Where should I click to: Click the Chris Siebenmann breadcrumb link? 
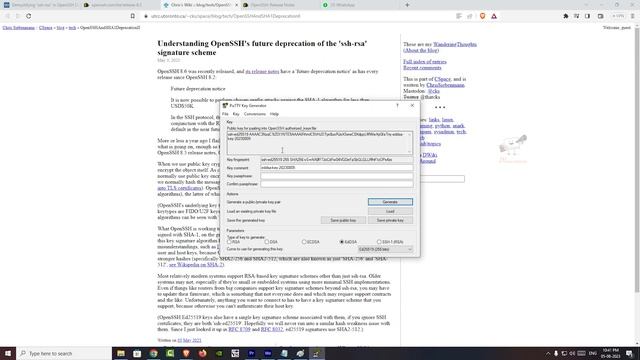coord(18,28)
